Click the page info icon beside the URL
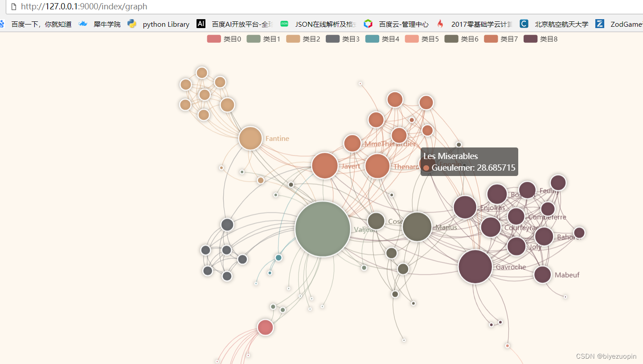 (x=13, y=7)
